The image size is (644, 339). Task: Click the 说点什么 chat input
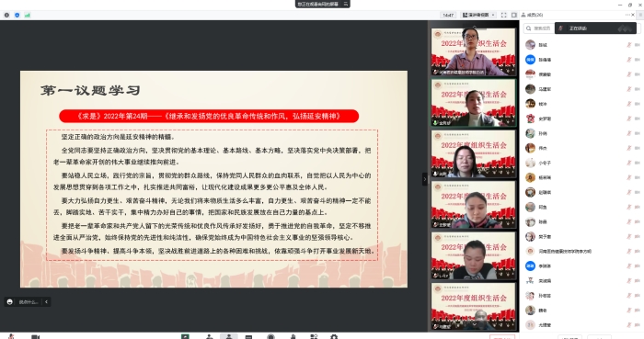pos(29,302)
